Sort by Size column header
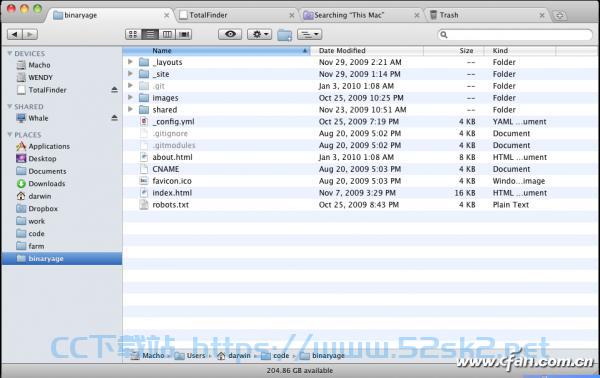Image resolution: width=600 pixels, height=378 pixels. [454, 51]
